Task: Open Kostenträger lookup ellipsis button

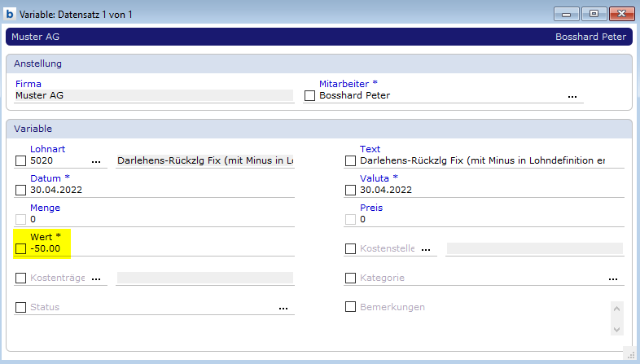Action: [96, 278]
